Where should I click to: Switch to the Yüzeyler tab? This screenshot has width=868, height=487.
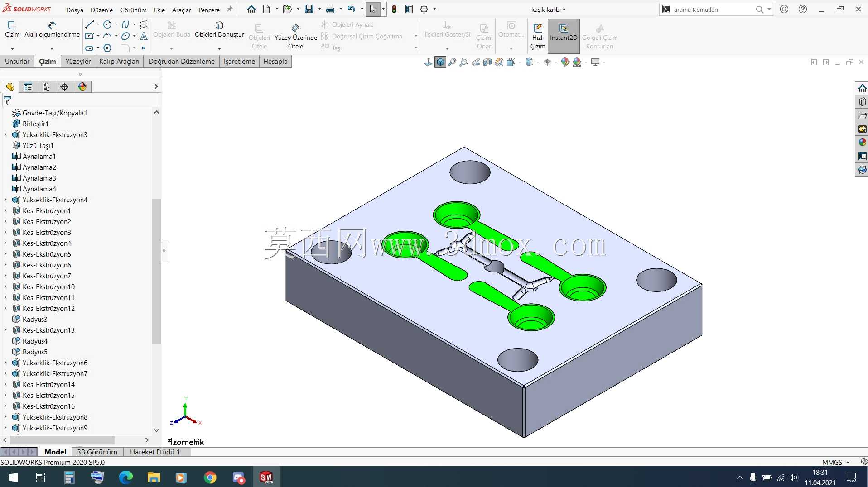78,62
